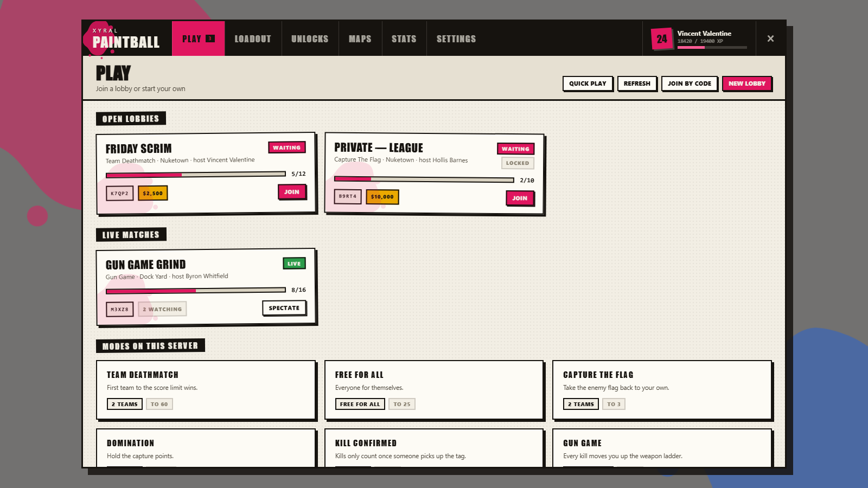Click the $10,000 prize tag
868x488 pixels.
pyautogui.click(x=382, y=197)
